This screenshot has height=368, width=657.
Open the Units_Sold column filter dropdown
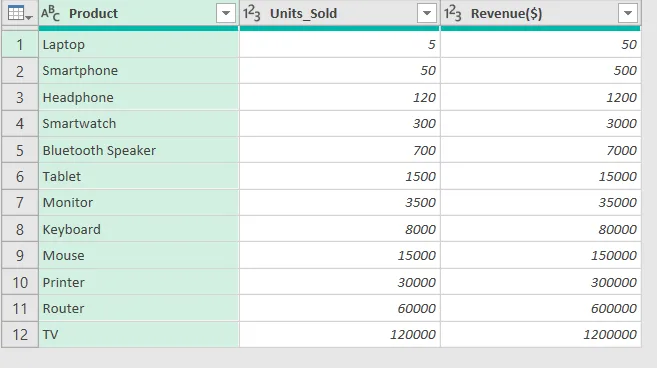click(x=427, y=13)
